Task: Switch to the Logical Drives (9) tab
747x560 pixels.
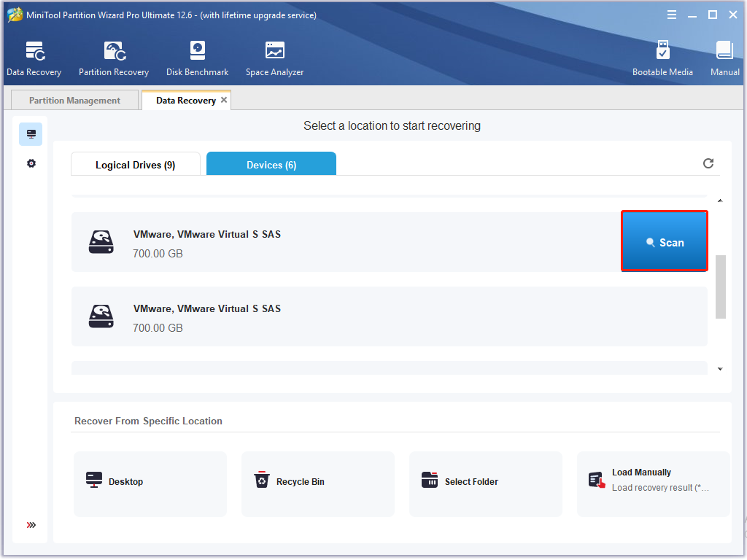Action: [x=135, y=165]
